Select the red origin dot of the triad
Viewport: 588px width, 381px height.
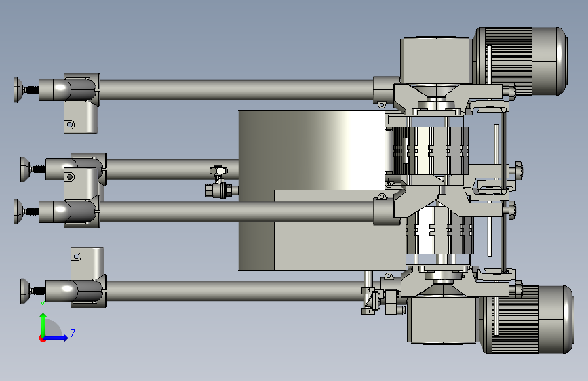tap(42, 338)
